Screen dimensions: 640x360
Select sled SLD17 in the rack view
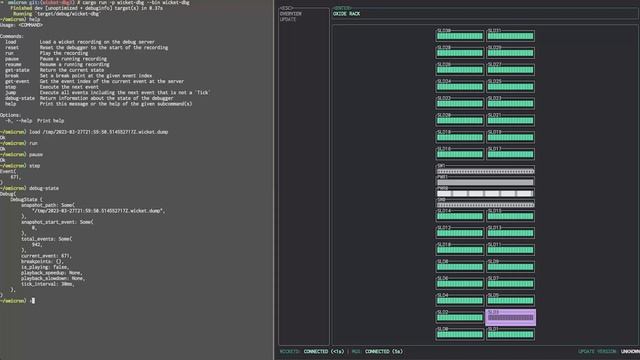(510, 154)
